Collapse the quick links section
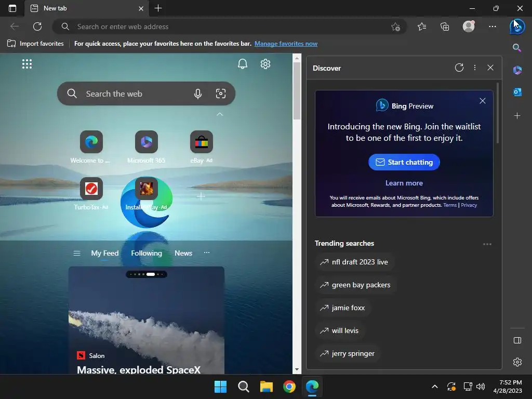 pos(220,114)
